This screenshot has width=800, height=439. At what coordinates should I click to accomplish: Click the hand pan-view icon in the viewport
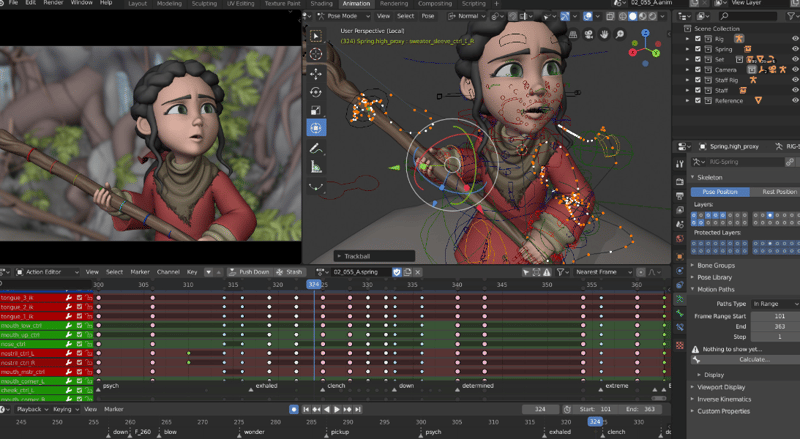604,35
